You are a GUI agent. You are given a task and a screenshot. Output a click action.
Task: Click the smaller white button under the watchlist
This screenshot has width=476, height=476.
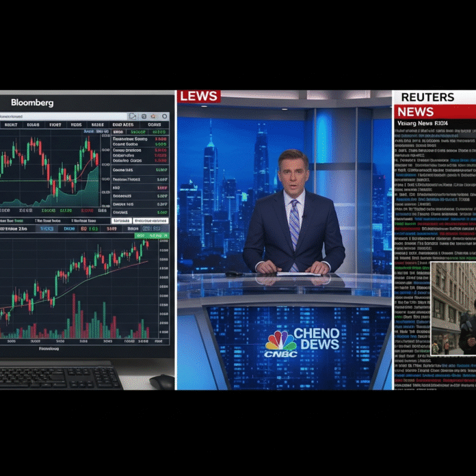(121, 221)
